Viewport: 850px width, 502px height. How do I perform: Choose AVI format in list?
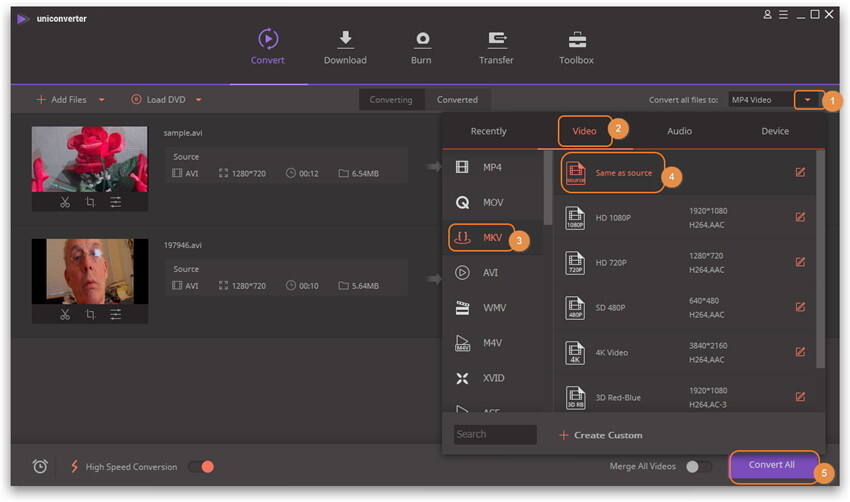(493, 273)
